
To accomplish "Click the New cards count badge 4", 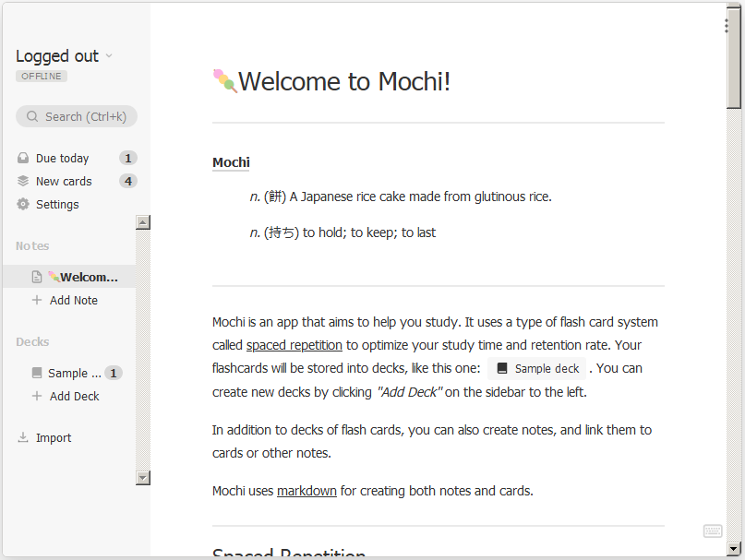I will [127, 181].
